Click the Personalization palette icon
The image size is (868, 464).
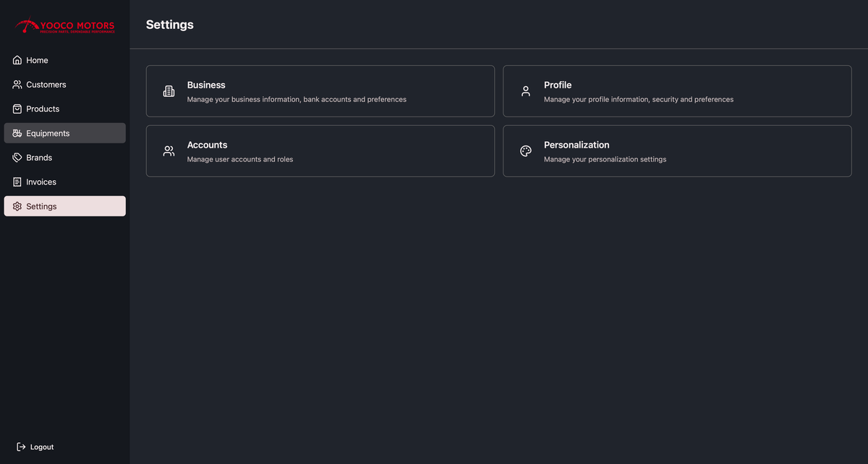tap(526, 151)
